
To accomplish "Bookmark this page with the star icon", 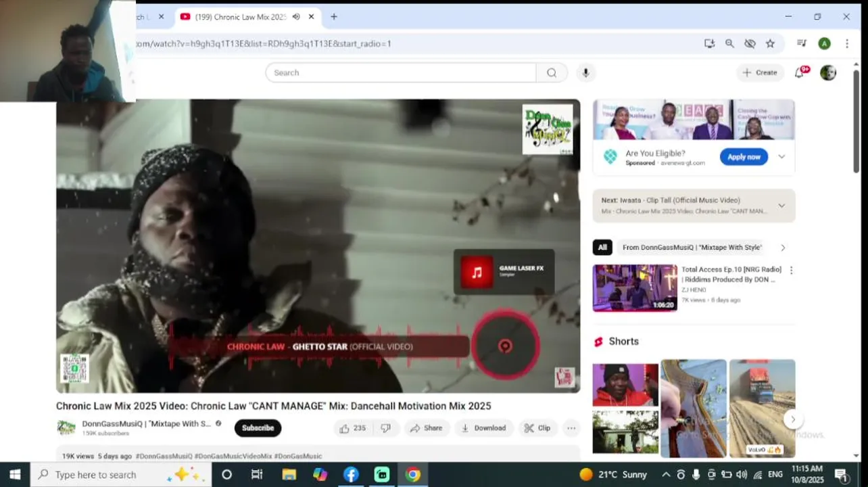I will click(x=770, y=43).
